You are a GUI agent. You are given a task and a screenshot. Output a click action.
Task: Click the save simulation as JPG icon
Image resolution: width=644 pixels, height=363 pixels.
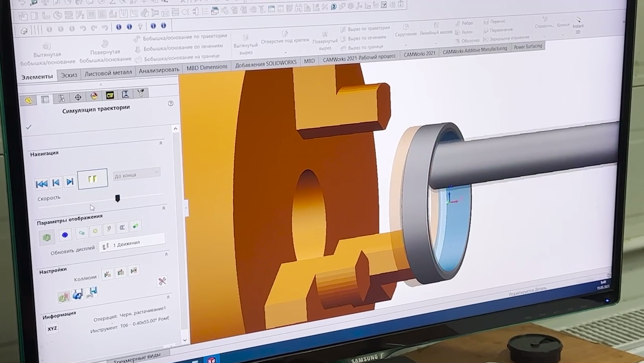(x=91, y=293)
